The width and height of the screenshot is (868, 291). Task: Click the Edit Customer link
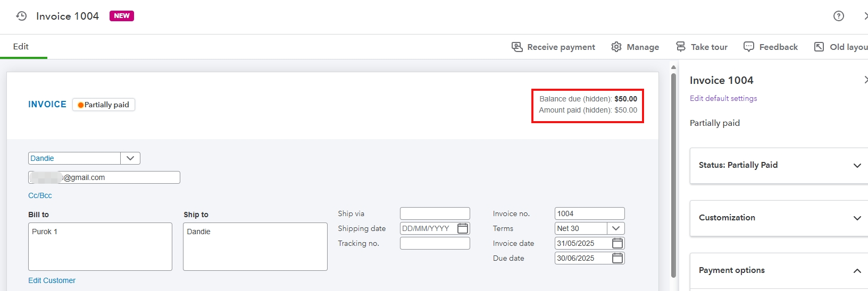(52, 280)
